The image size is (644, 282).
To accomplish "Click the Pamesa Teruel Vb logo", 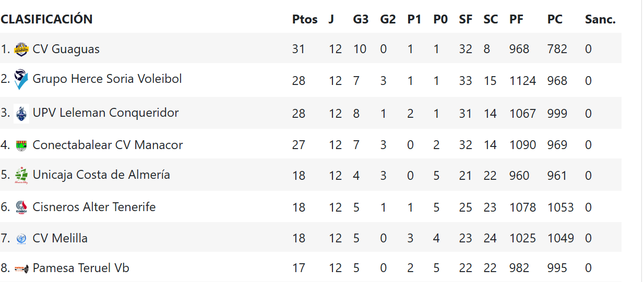I will tap(21, 268).
